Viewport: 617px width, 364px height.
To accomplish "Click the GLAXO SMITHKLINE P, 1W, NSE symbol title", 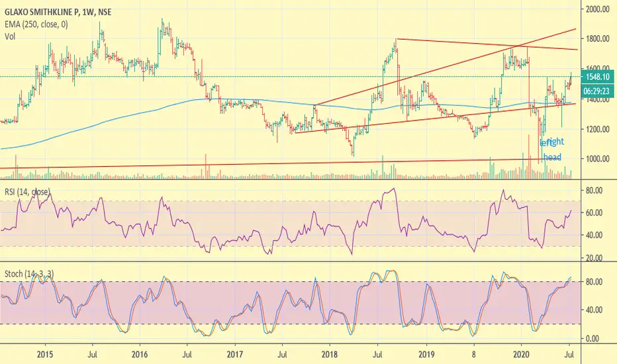I will tap(58, 12).
